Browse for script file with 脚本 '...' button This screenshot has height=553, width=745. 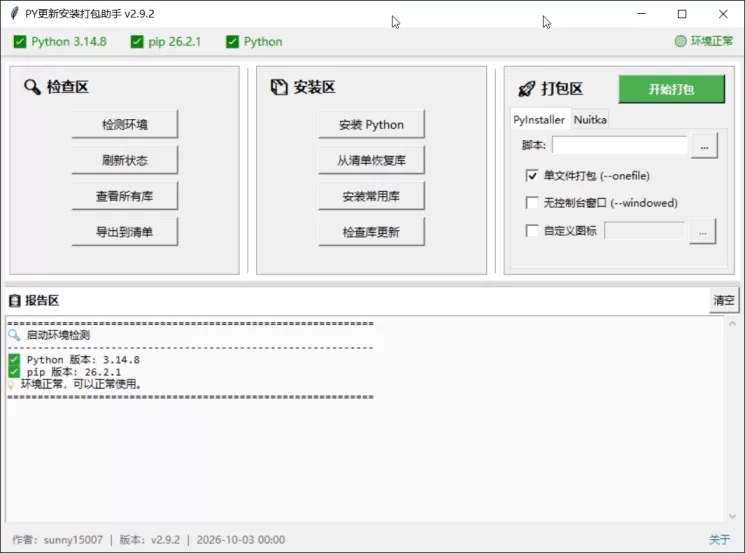704,146
